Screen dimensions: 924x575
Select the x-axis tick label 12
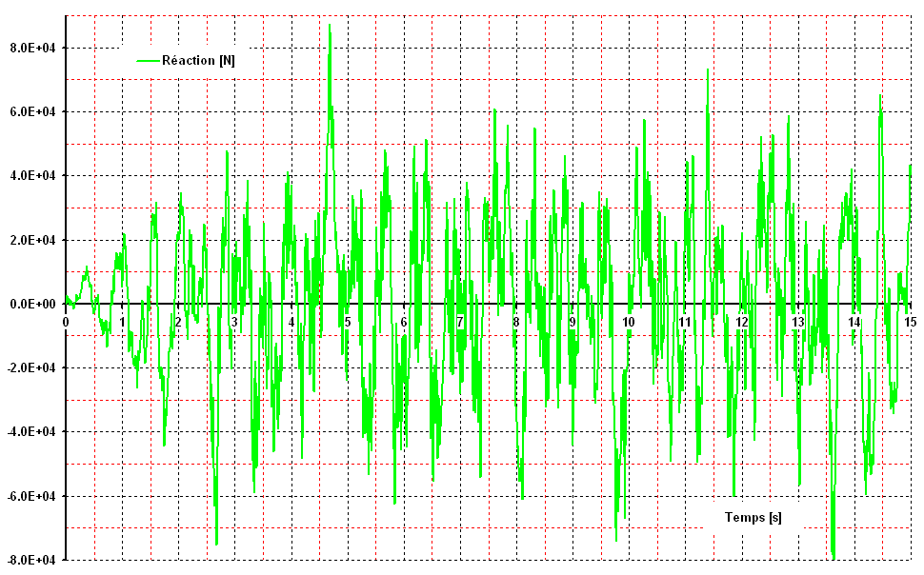[x=741, y=323]
